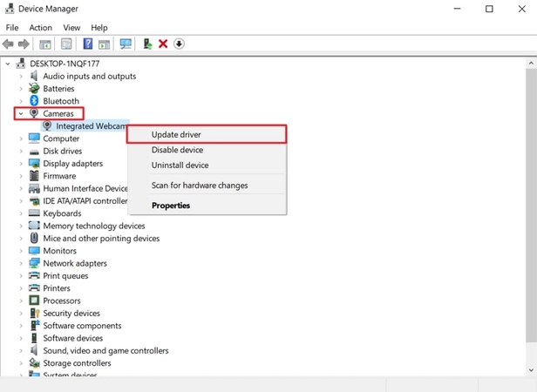Click the Integrated Webcam device icon

(47, 125)
